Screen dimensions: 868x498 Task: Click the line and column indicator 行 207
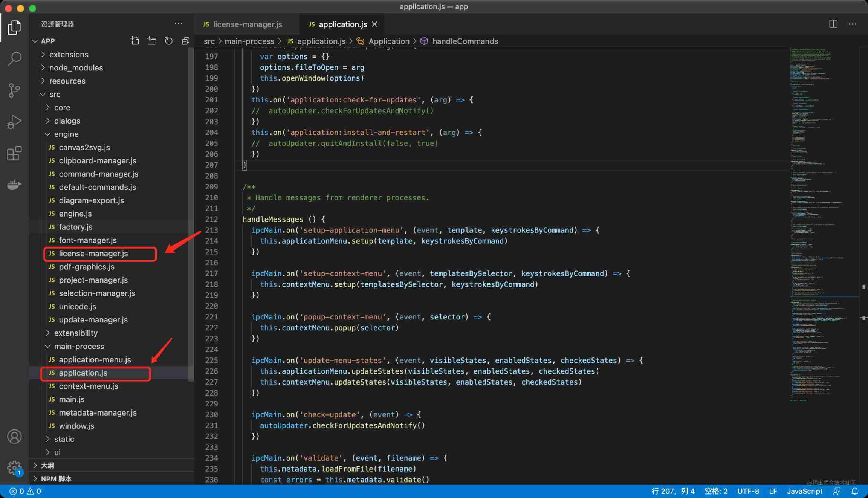coord(673,491)
